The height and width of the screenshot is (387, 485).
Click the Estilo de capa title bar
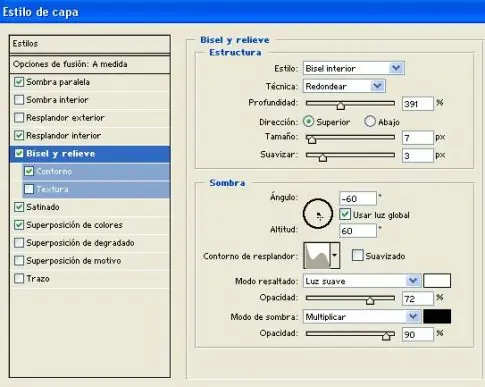(242, 12)
